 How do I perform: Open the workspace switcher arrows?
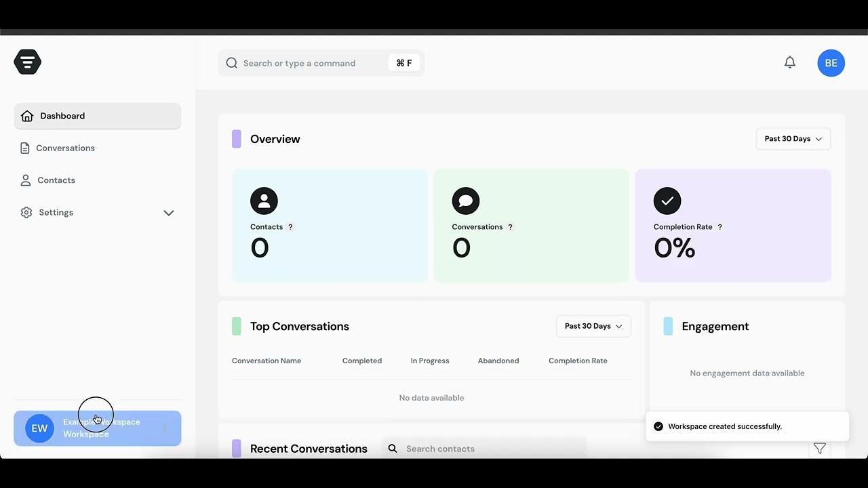point(165,428)
